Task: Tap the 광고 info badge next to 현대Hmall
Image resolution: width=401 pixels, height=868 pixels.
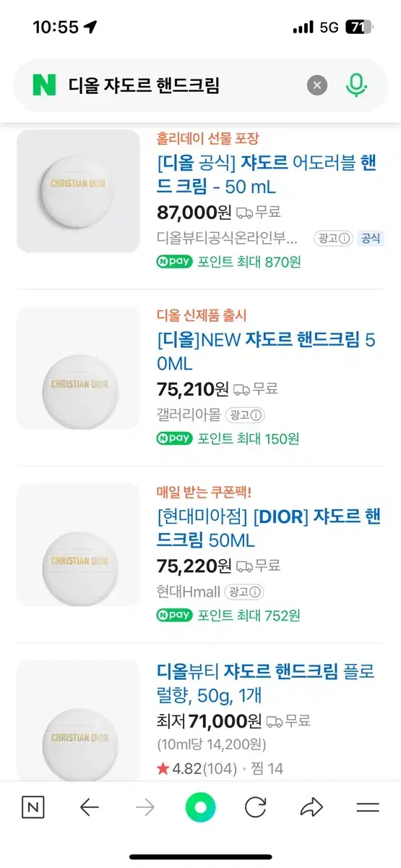Action: tap(243, 591)
